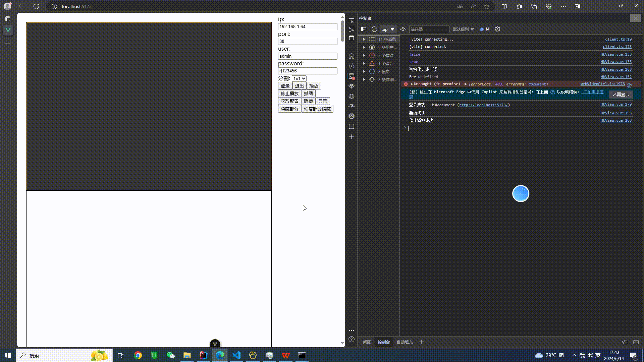Dismiss Copilot banner via 不再显示
Viewport: 644px width, 362px height.
click(621, 95)
